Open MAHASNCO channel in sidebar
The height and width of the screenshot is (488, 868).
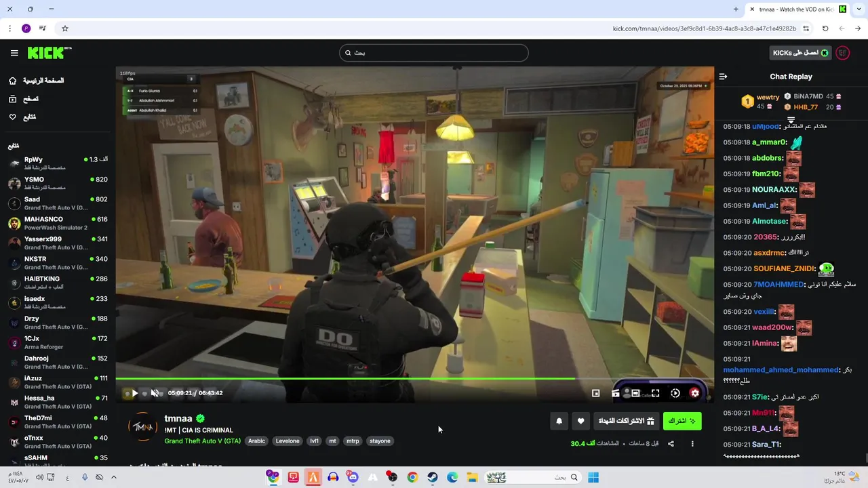pos(58,223)
